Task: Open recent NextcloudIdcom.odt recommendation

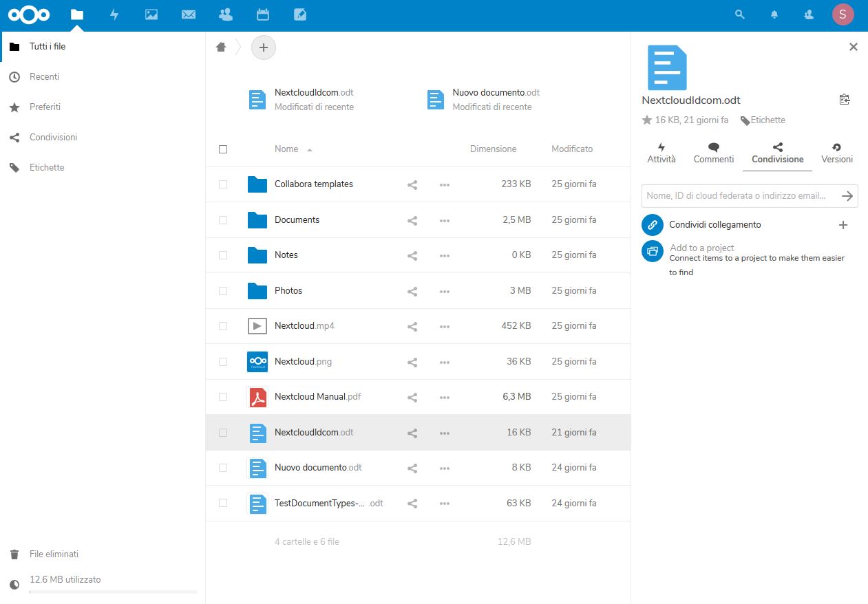Action: 301,100
